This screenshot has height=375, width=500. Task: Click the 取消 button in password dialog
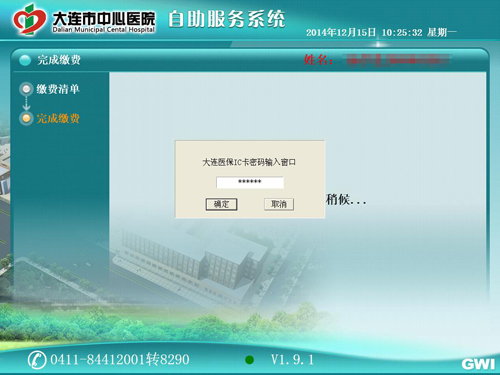[x=279, y=204]
